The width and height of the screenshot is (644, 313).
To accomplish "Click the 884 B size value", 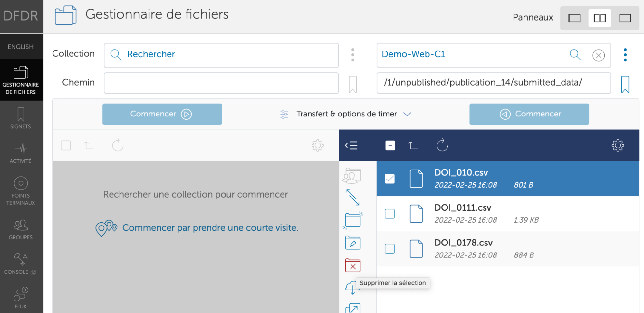I will 524,255.
